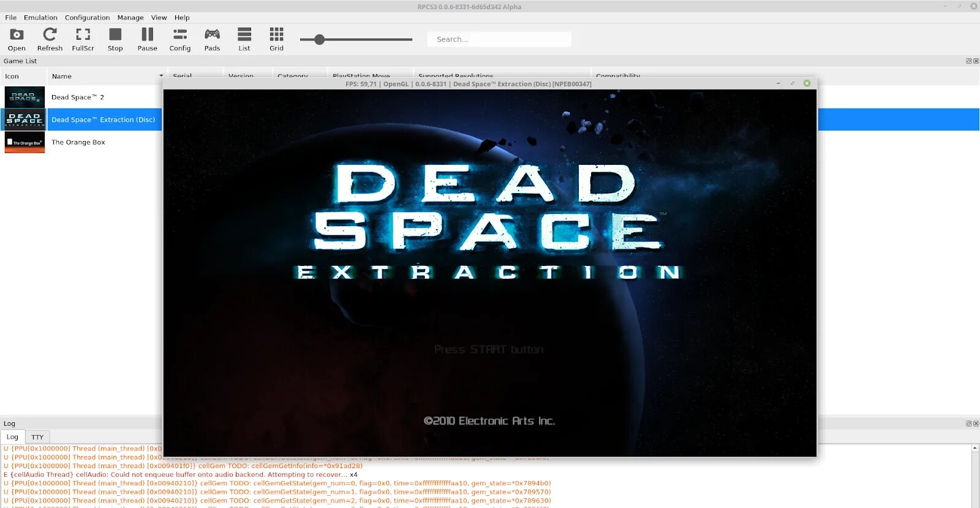Maximize the Dead Space Extraction game window
This screenshot has height=508, width=980.
[793, 83]
